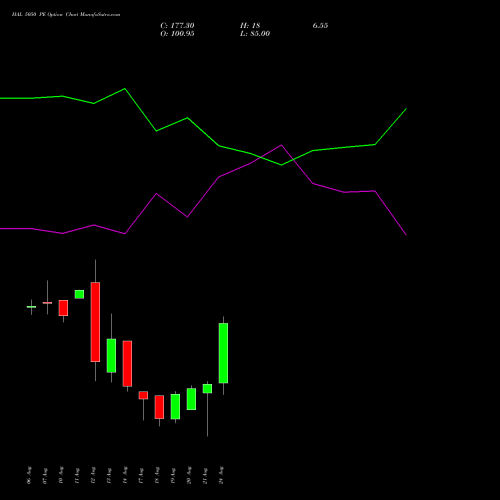Click the large green candle on 24 Aug
Screen dimensions: 500x500
[223, 353]
